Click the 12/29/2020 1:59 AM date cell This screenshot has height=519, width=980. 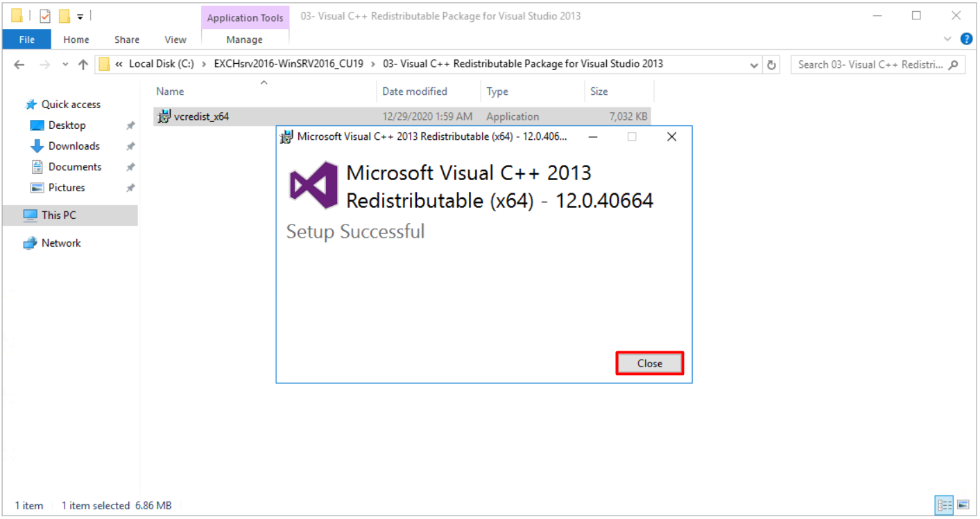[427, 116]
